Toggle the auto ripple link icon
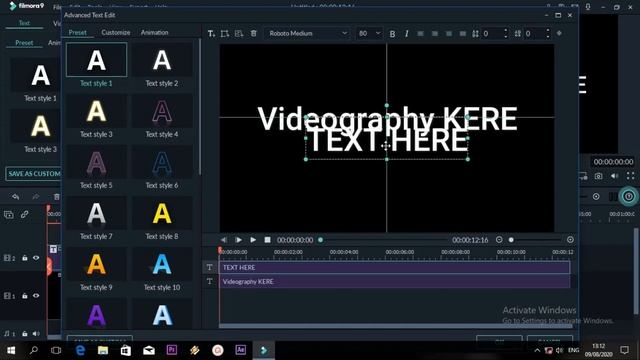Screen dimensions: 640x360 coord(24,214)
